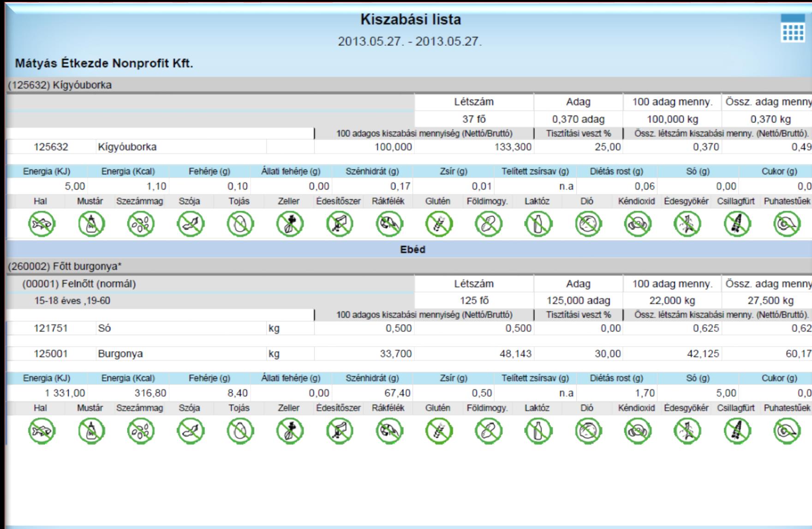Click Tojás allergen icon in Kígyóuborka section
The height and width of the screenshot is (529, 812).
click(x=240, y=225)
